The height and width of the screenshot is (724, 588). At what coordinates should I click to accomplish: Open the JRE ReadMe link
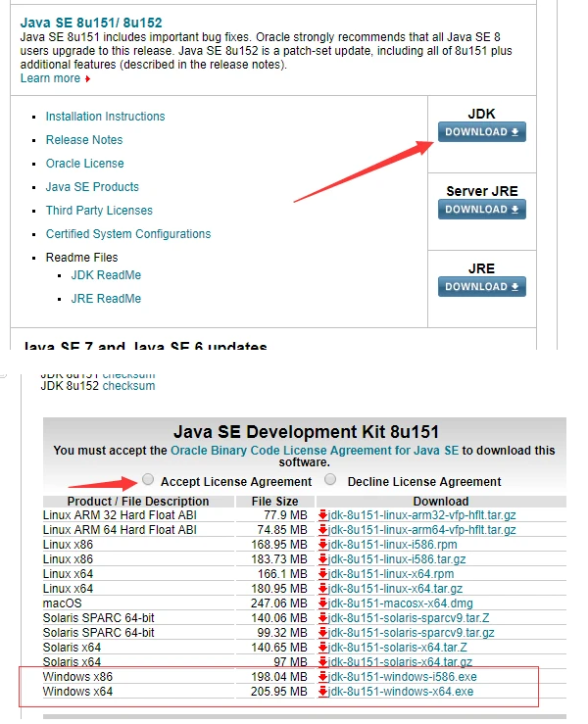[106, 299]
